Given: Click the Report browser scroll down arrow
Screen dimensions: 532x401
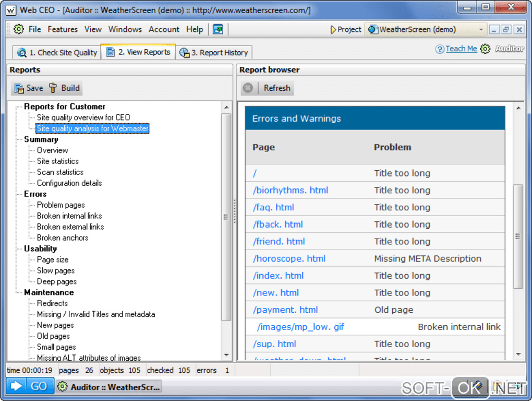Looking at the screenshot, I should click(518, 355).
